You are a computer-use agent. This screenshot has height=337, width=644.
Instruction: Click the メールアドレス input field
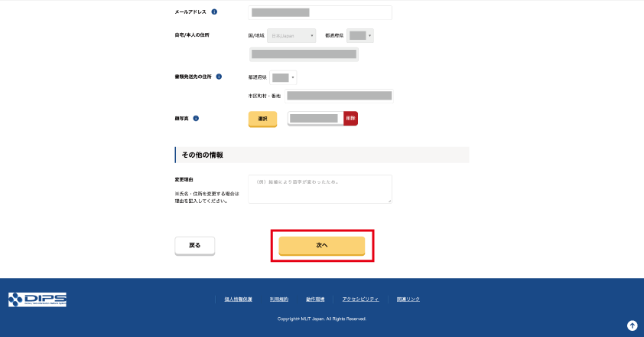(x=320, y=13)
